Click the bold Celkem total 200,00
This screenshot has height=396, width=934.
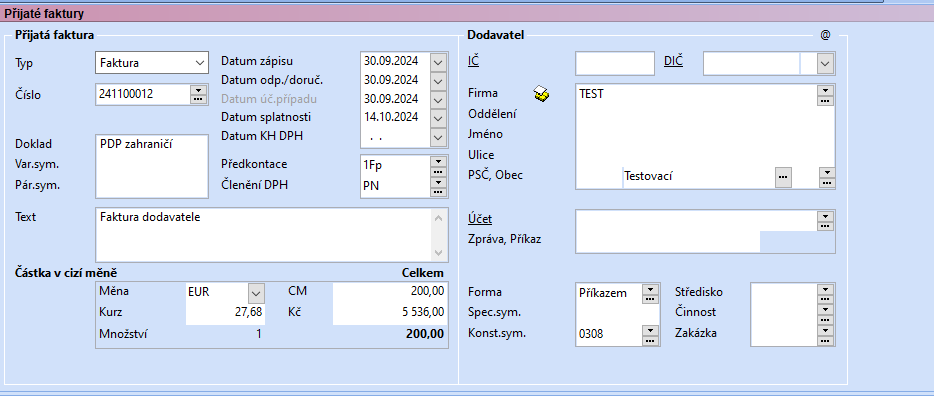click(x=425, y=334)
